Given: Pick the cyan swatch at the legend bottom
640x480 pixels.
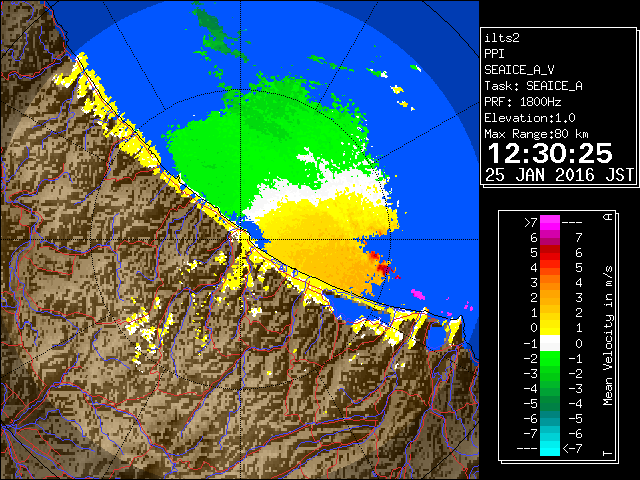Looking at the screenshot, I should [549, 448].
